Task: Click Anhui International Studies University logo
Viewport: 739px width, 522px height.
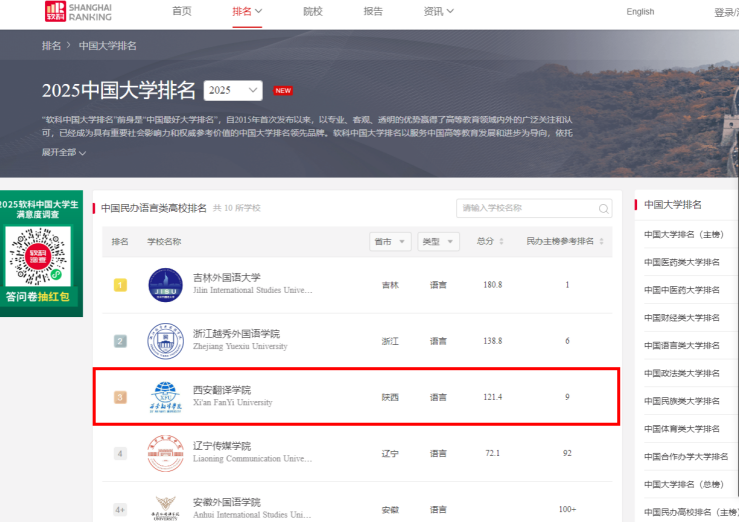Action: coord(165,508)
